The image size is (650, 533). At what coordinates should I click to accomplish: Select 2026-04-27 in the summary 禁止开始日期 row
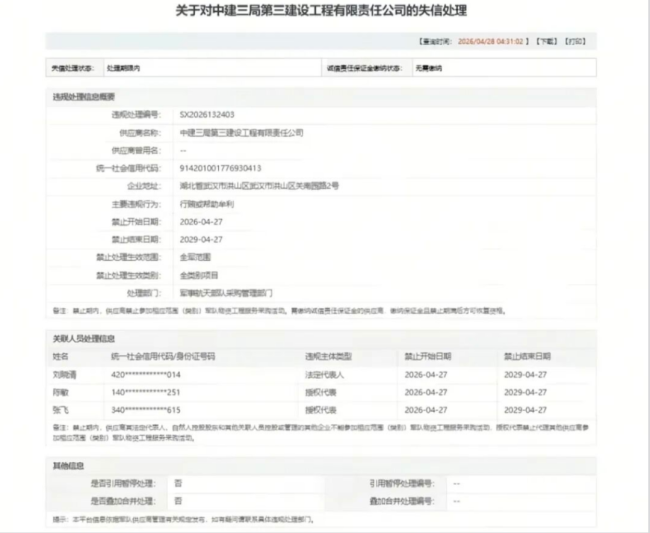point(201,222)
